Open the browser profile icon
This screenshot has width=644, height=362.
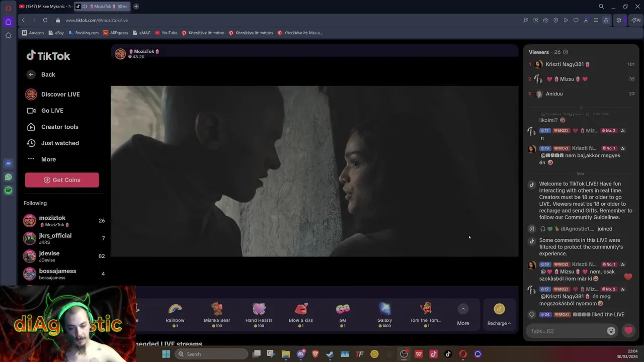606,20
